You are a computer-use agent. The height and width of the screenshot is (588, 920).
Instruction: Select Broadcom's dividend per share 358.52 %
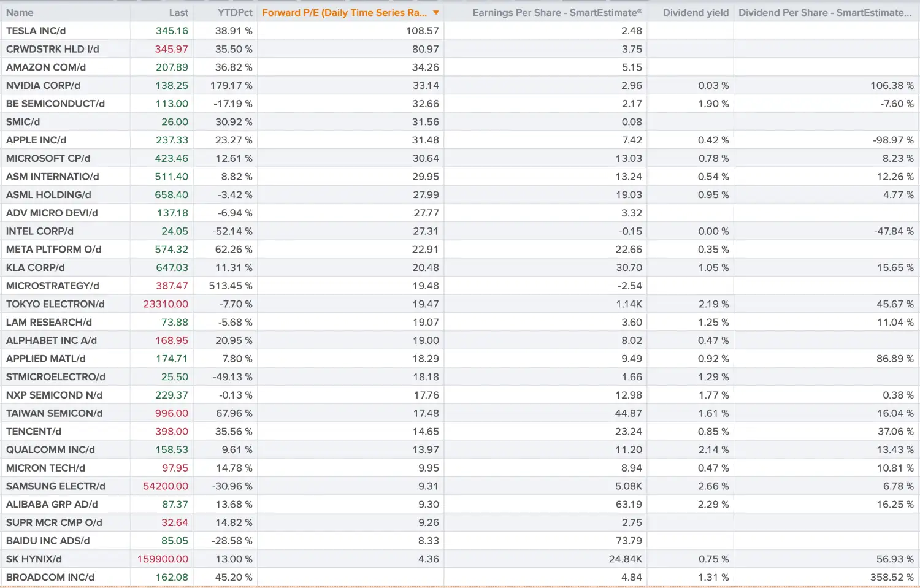point(892,578)
